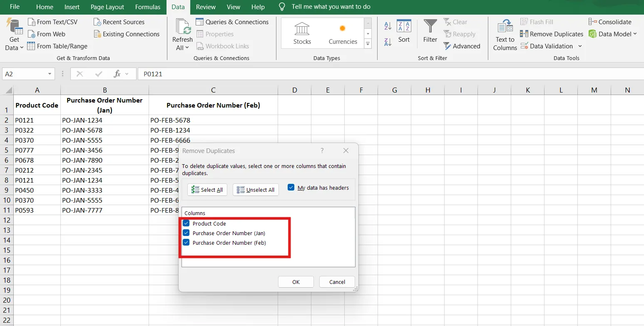Open Data Validation tool
Viewport: 644px width, 326px height.
tap(546, 46)
